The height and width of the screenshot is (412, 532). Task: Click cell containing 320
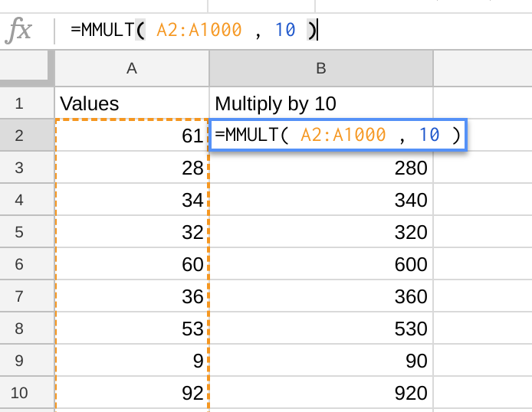pyautogui.click(x=321, y=232)
